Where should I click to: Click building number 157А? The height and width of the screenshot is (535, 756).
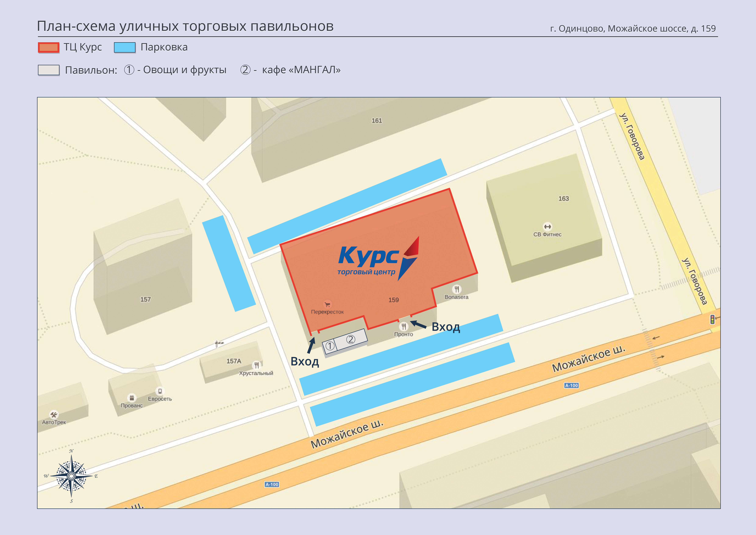[234, 361]
